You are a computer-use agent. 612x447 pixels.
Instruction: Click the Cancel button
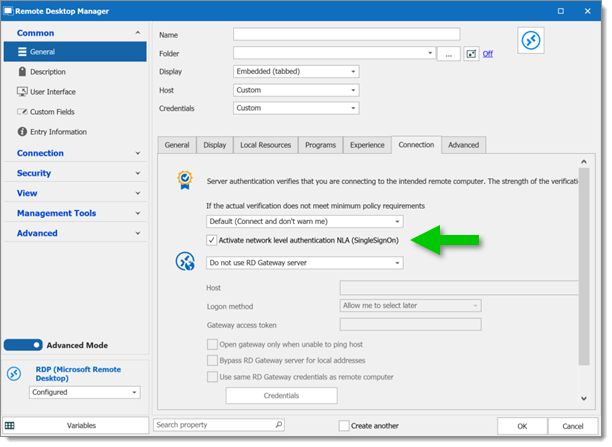point(573,426)
